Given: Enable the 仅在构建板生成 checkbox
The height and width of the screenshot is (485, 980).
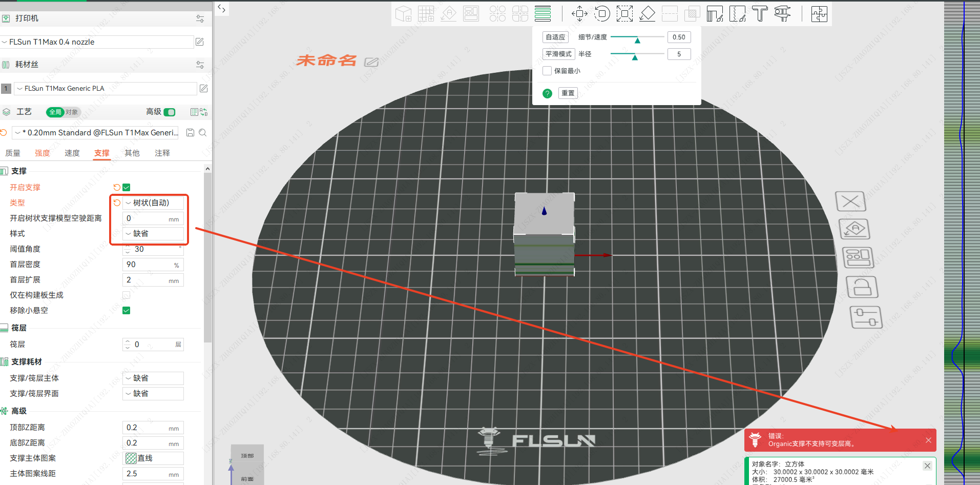Looking at the screenshot, I should (x=127, y=295).
